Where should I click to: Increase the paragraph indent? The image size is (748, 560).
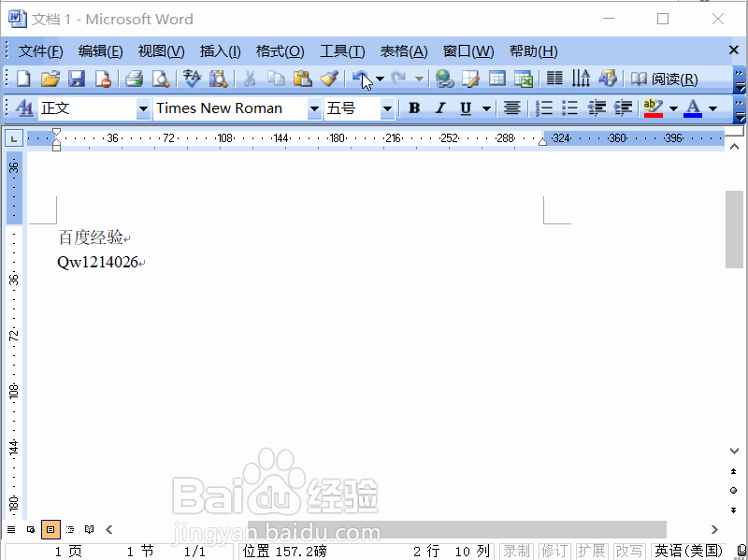click(x=623, y=108)
